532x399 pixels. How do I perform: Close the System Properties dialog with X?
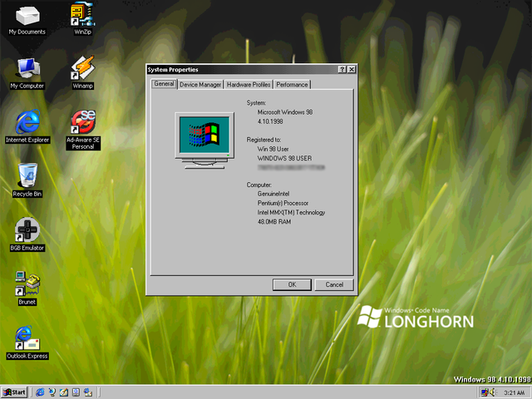[352, 70]
